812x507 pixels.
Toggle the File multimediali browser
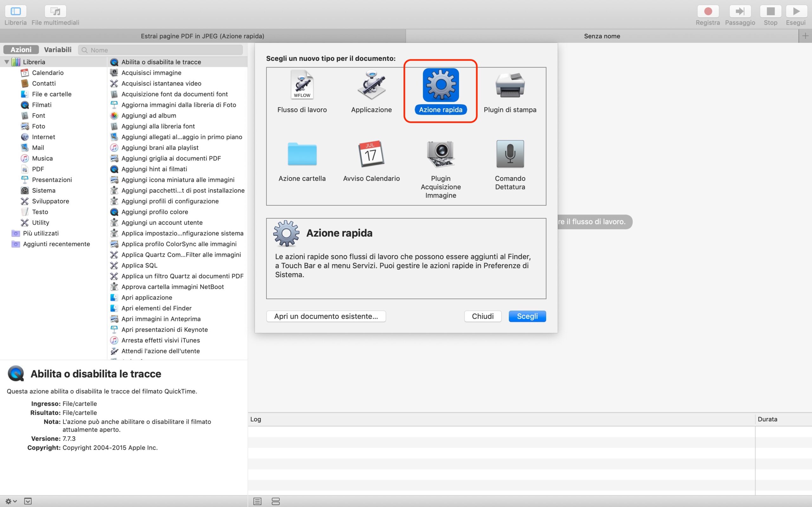56,11
